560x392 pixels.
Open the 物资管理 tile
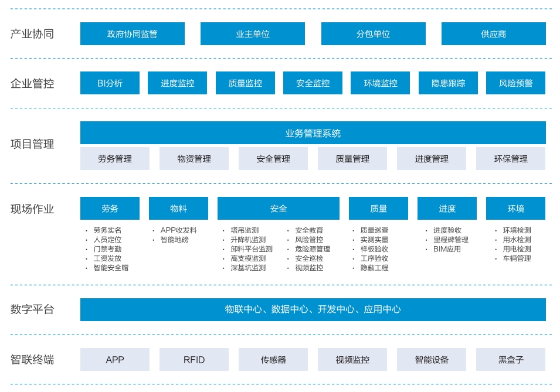click(x=194, y=159)
